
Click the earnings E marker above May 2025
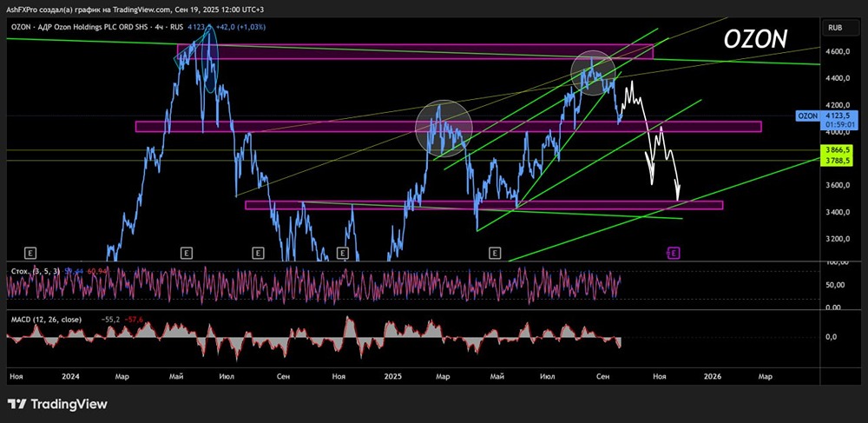[x=495, y=253]
